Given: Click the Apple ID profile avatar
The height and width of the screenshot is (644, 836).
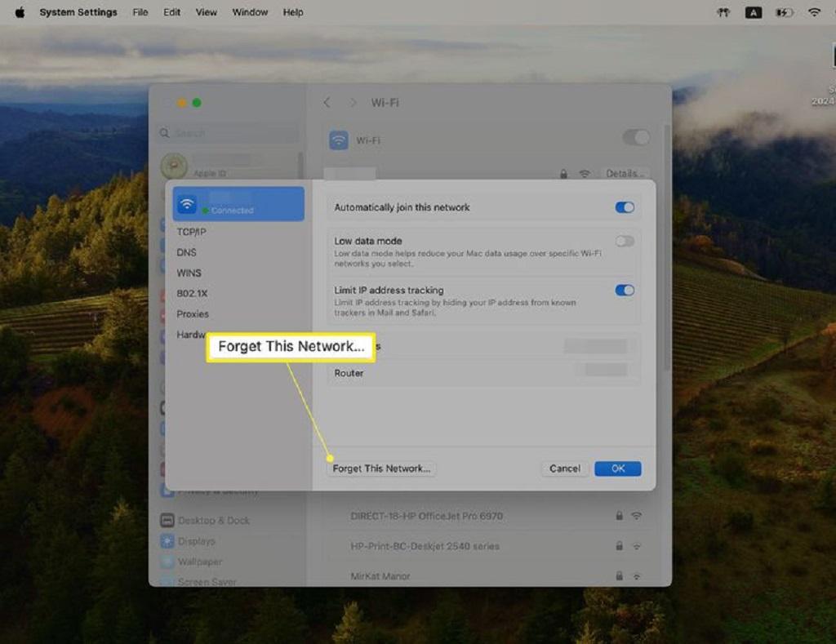Looking at the screenshot, I should point(174,166).
